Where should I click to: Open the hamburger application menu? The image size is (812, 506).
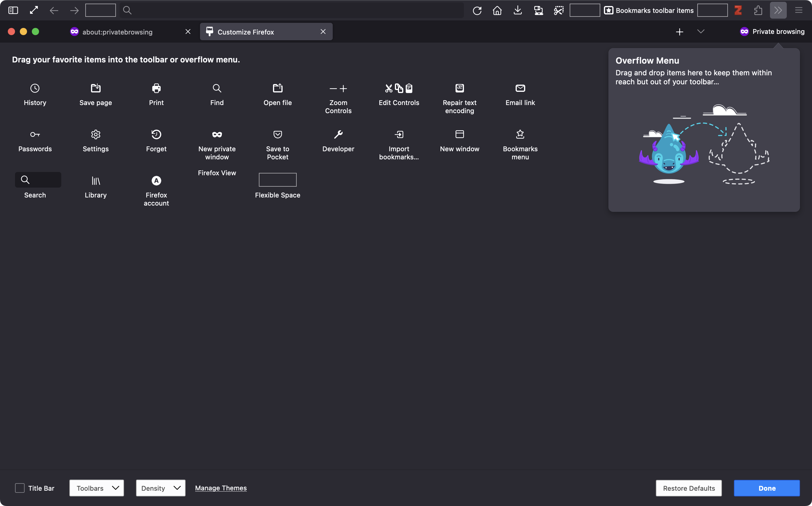(799, 10)
